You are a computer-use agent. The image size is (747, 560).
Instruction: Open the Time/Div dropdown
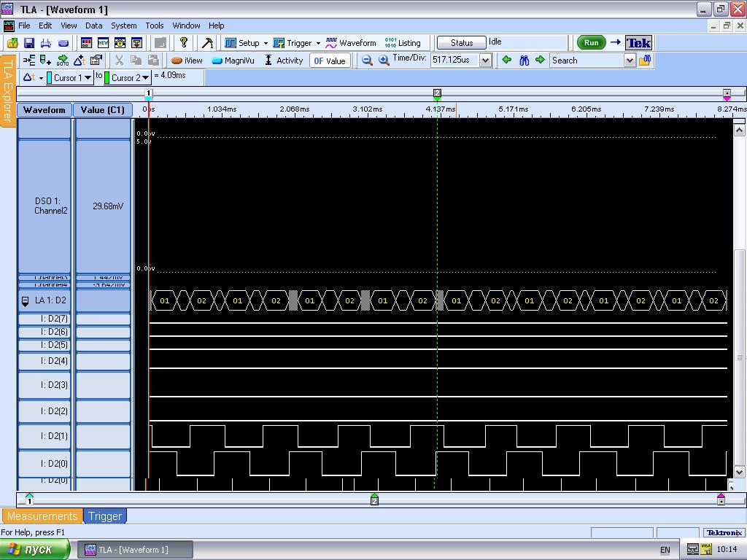[485, 61]
